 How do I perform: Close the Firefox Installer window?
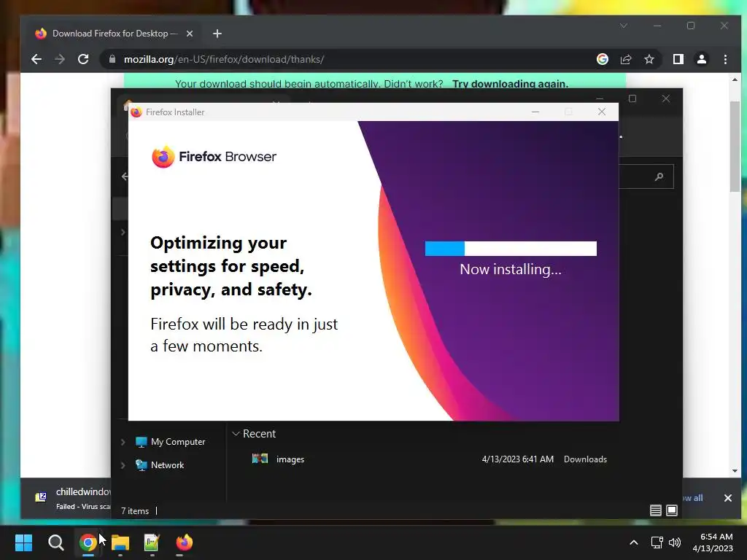point(602,112)
